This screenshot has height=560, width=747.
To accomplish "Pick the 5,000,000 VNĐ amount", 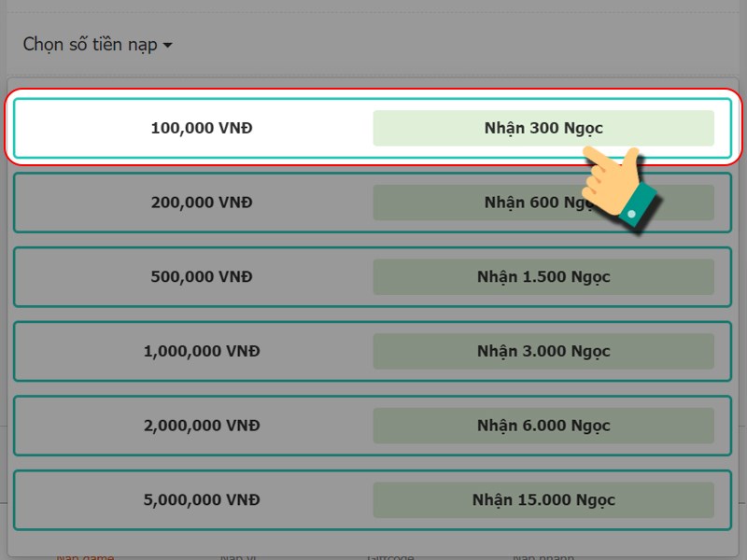I will pos(202,500).
